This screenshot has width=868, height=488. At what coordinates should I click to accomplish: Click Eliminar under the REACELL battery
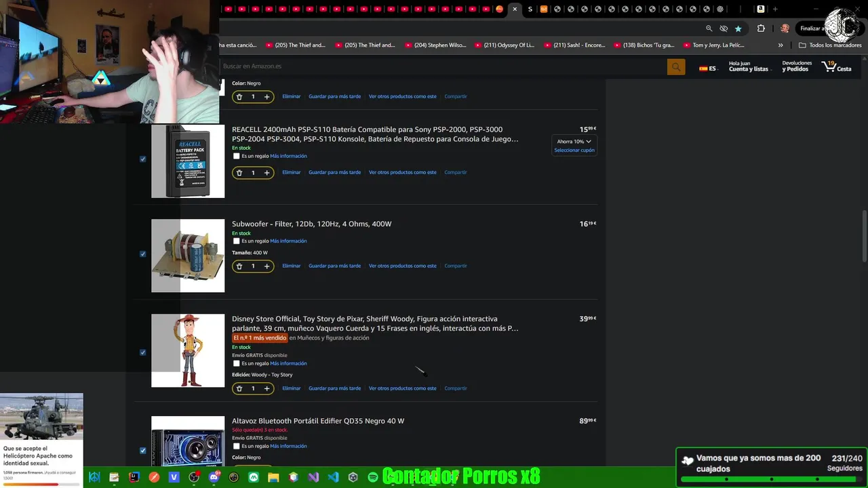(292, 173)
